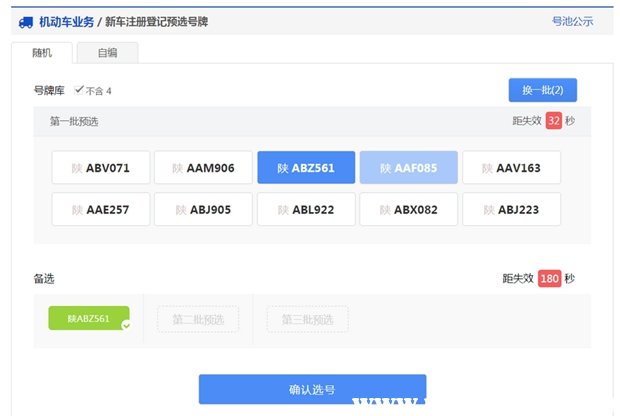Choose the highlighted plate 陕ABZ561
The height and width of the screenshot is (416, 620).
pos(306,168)
